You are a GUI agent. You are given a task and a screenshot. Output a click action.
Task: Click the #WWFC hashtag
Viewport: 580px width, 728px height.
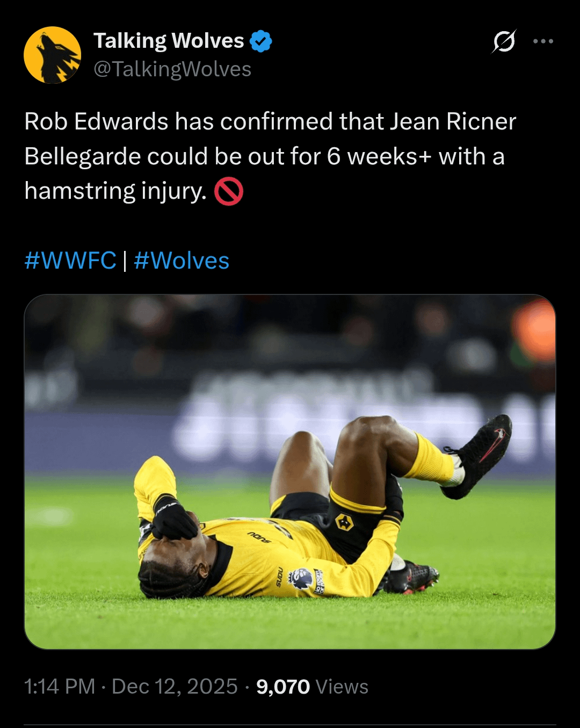coord(70,261)
